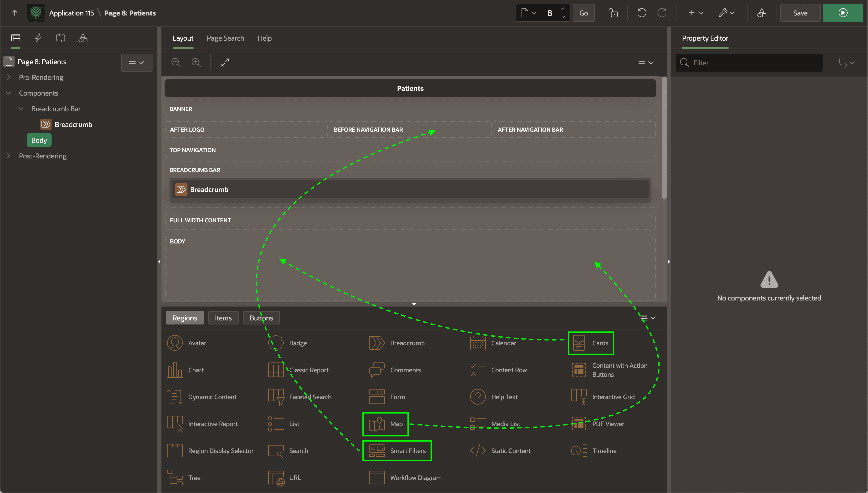Screen dimensions: 868x493
Task: Collapse the Breadcrumb Bar node
Action: point(21,109)
